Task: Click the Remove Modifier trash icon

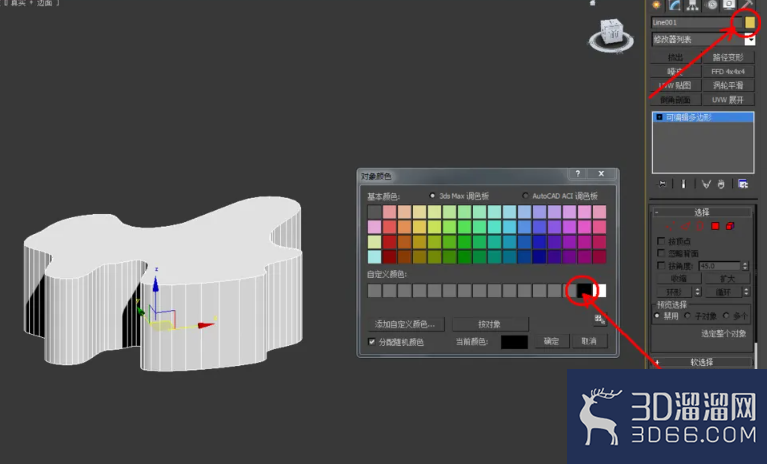Action: 721,184
